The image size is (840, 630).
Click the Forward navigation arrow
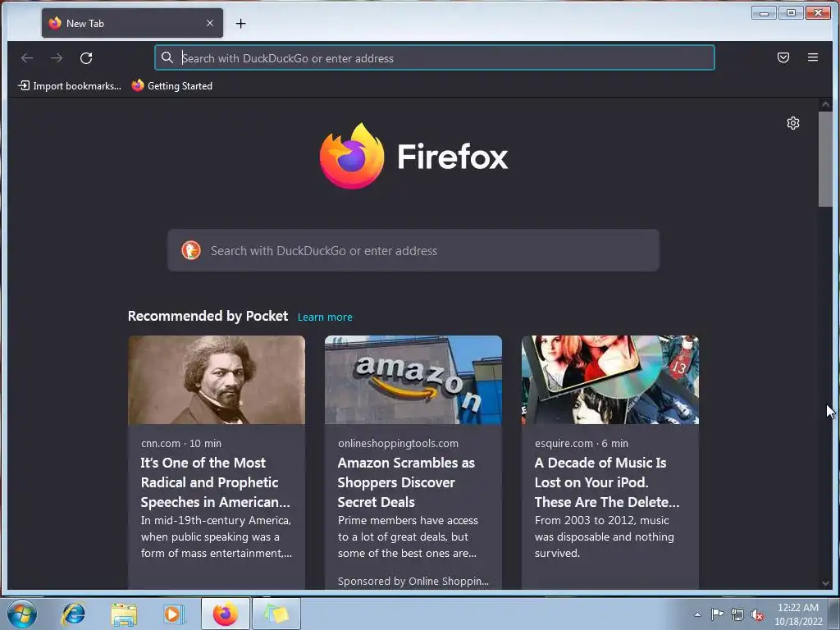(x=57, y=58)
